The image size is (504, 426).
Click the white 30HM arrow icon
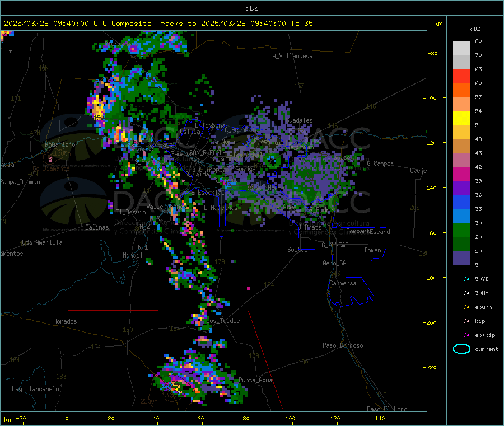pos(461,293)
